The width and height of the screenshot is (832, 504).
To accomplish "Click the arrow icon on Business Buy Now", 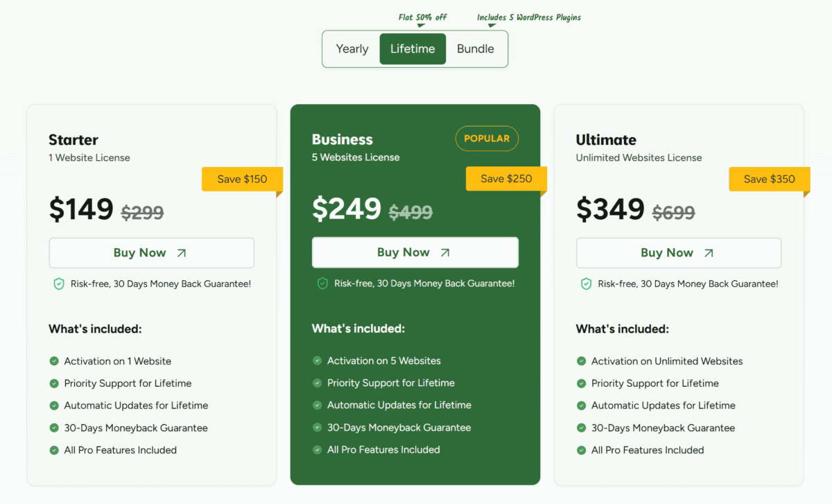I will click(x=445, y=252).
